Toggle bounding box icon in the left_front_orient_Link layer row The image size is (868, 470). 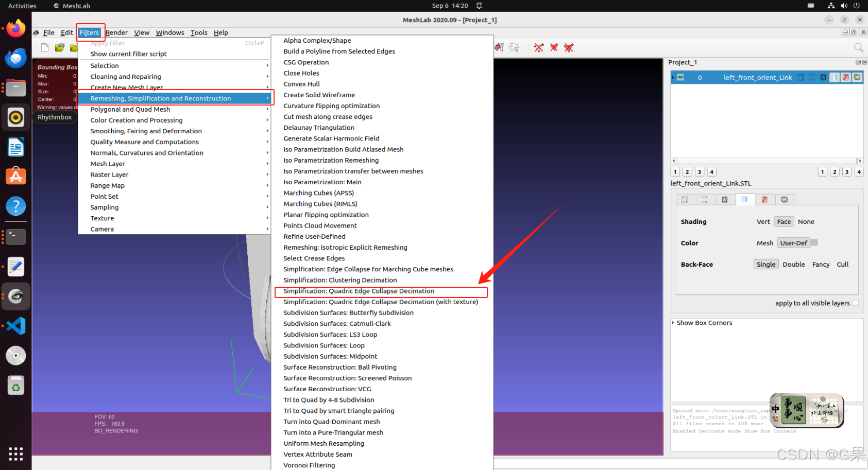pos(801,77)
